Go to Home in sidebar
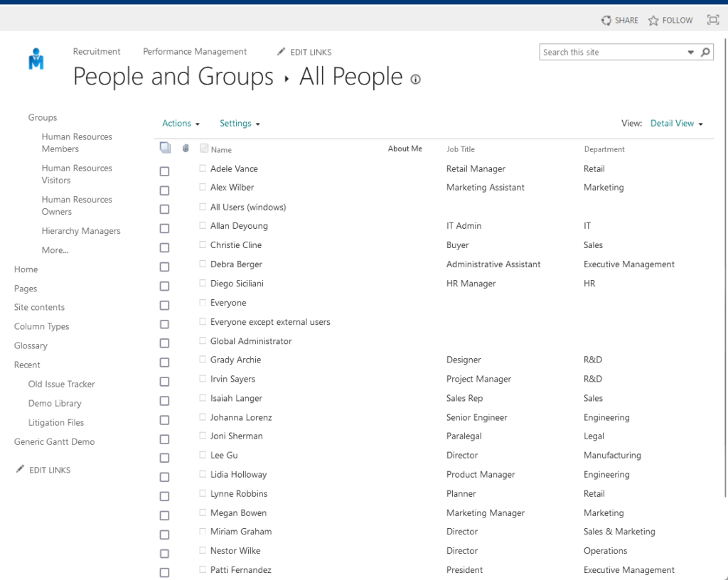This screenshot has width=728, height=580. click(x=26, y=269)
